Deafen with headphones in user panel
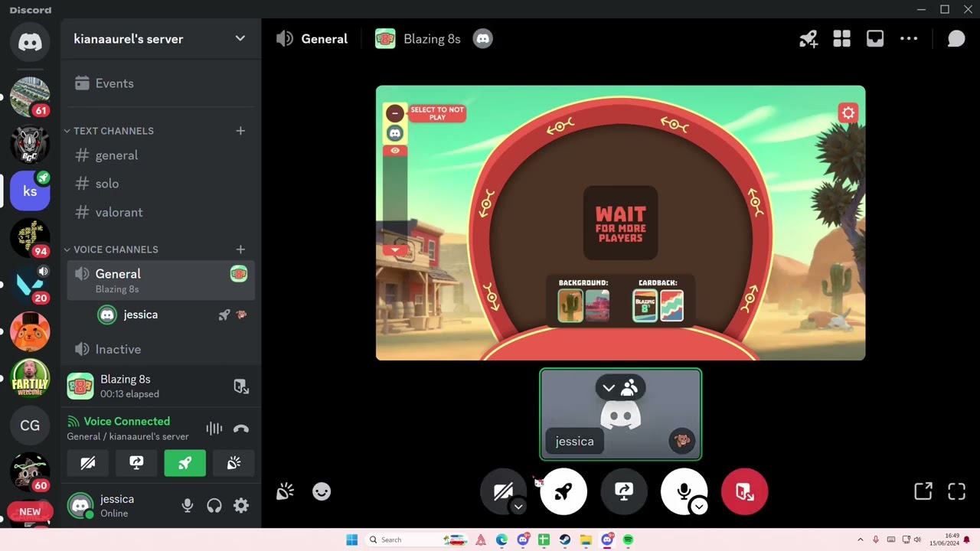 click(214, 506)
